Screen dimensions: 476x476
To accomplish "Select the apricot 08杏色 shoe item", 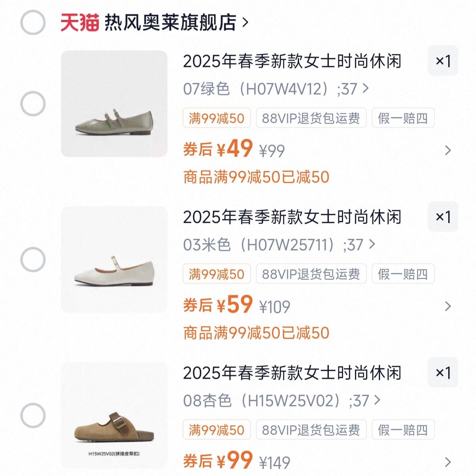I will coord(33,416).
